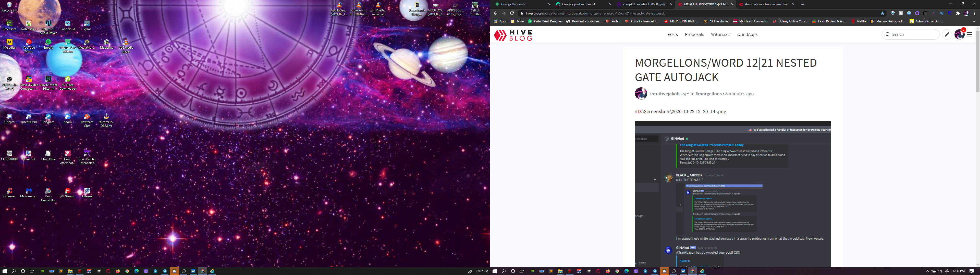Open the Hive hamburger menu icon

(969, 34)
